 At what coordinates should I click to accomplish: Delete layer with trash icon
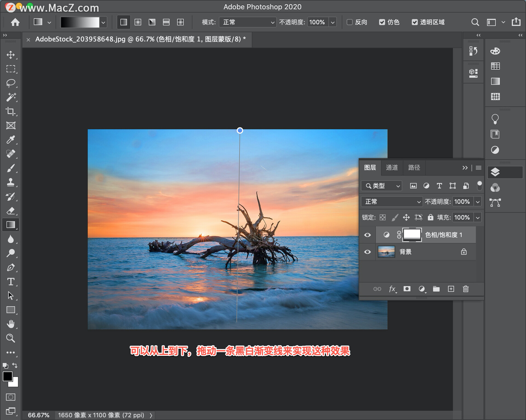[466, 289]
